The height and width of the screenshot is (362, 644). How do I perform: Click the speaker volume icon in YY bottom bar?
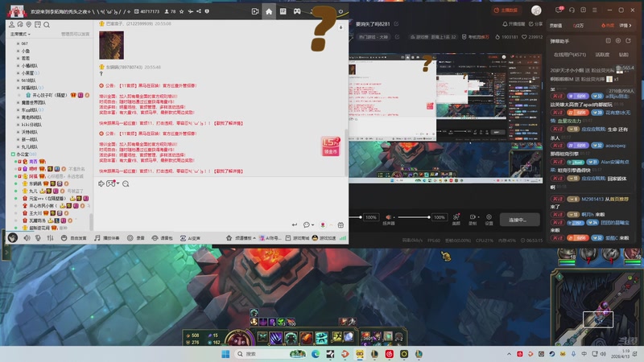(27, 237)
